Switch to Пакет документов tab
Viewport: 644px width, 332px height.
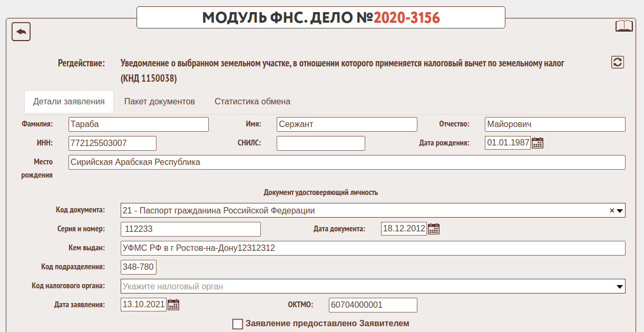160,101
